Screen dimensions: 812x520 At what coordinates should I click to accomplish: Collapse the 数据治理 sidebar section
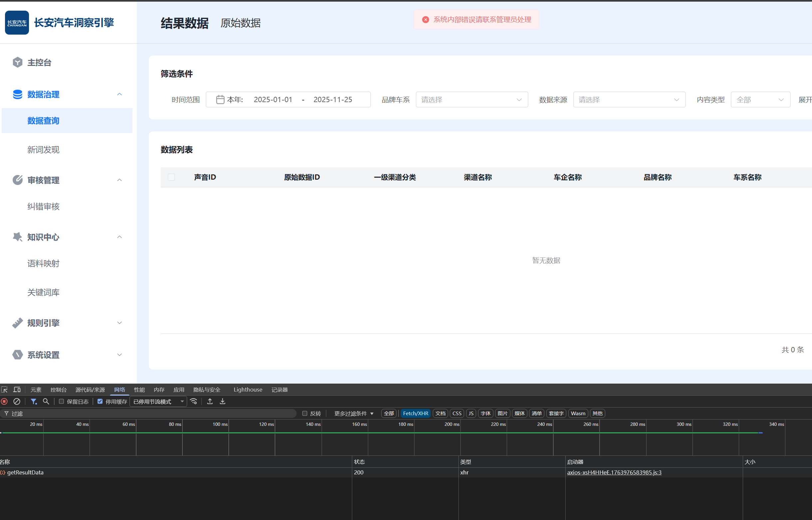coord(120,94)
